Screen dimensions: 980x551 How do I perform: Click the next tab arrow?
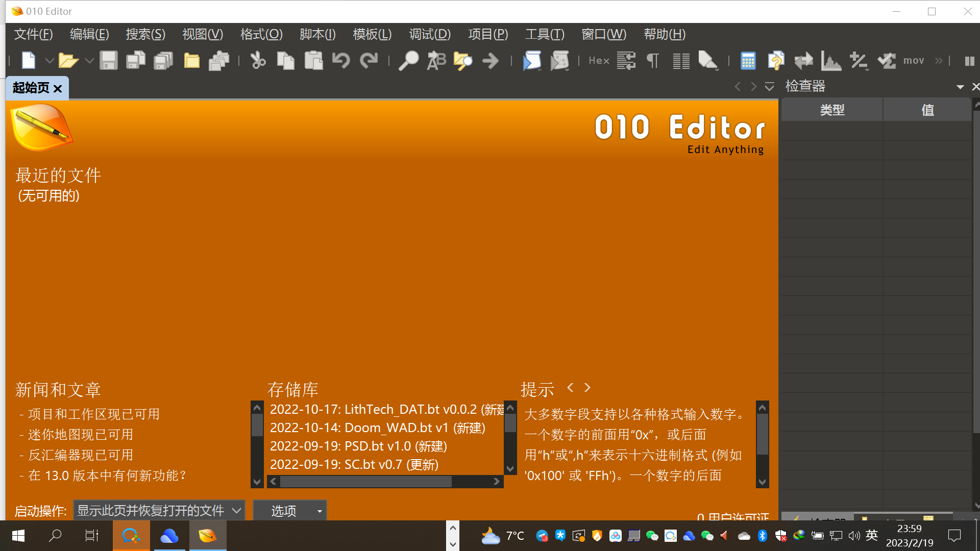pyautogui.click(x=753, y=87)
